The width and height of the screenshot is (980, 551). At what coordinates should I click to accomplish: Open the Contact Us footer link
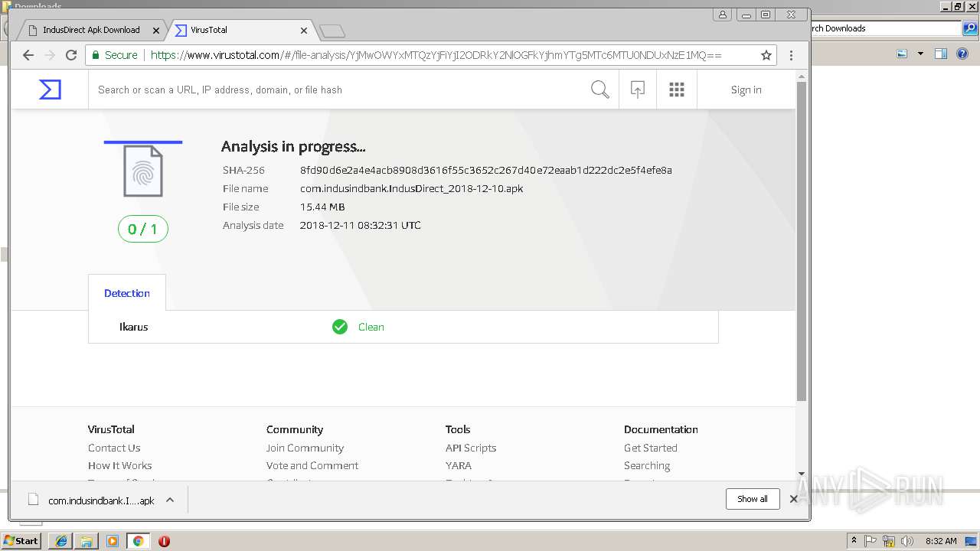pos(114,448)
